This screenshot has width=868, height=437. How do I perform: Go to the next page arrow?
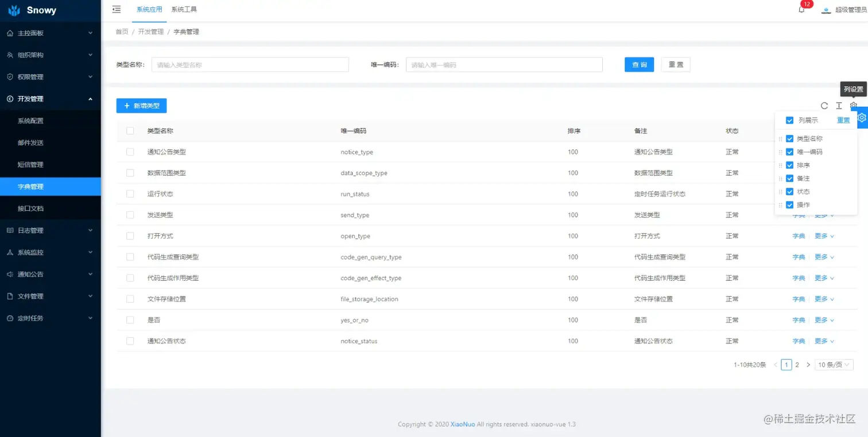(808, 365)
